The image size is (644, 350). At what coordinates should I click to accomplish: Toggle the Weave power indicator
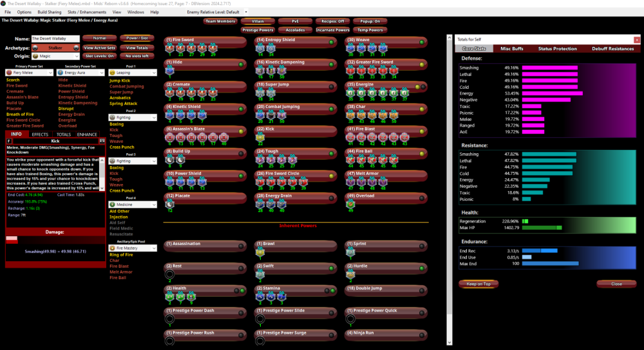tap(422, 42)
